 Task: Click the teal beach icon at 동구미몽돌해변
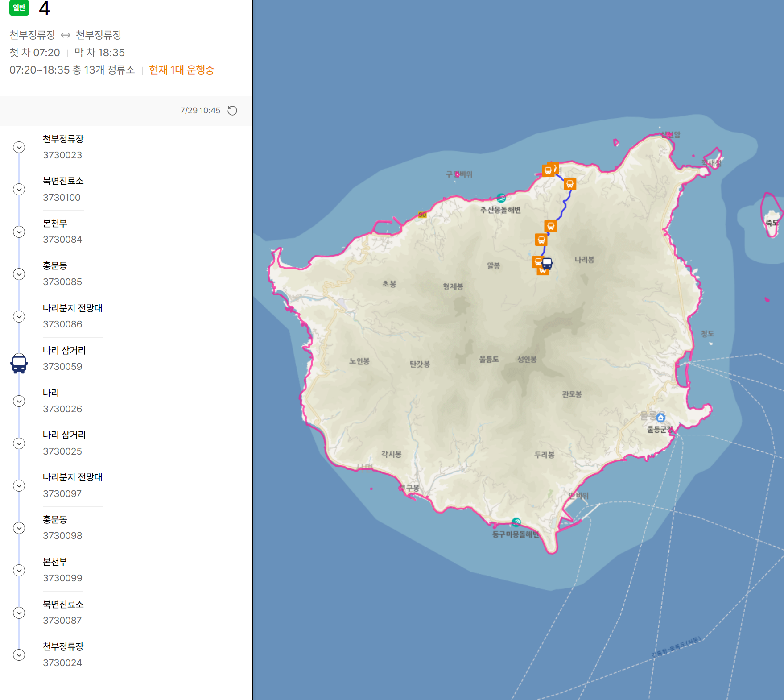pos(516,522)
